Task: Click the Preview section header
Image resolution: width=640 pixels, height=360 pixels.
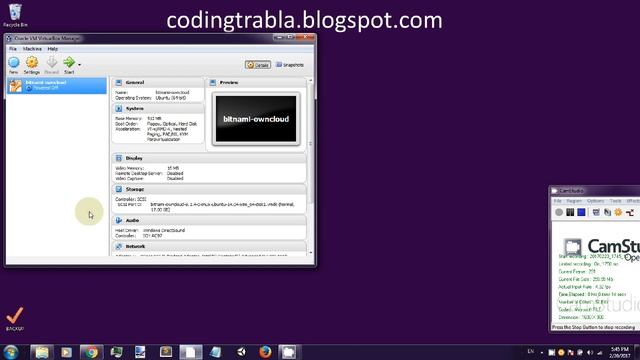Action: (256, 82)
